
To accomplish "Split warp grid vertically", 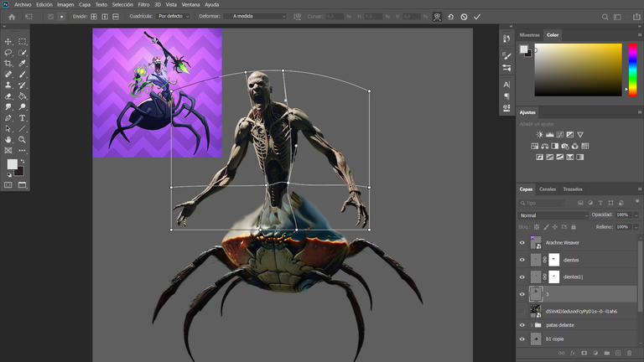I will point(105,17).
